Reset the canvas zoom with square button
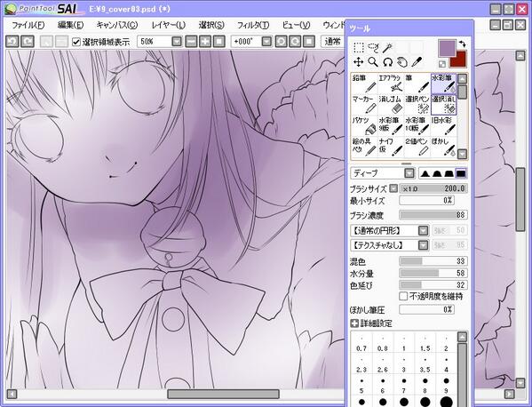The image size is (532, 407). (219, 42)
